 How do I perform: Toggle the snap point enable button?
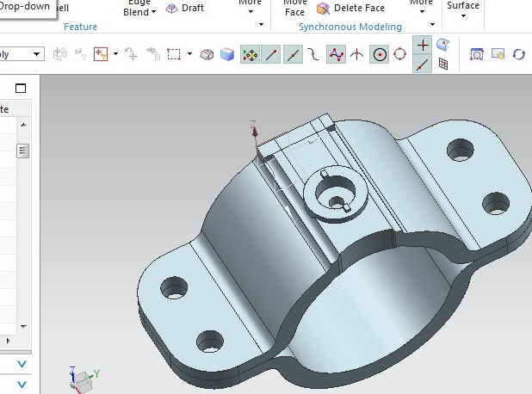[x=251, y=54]
